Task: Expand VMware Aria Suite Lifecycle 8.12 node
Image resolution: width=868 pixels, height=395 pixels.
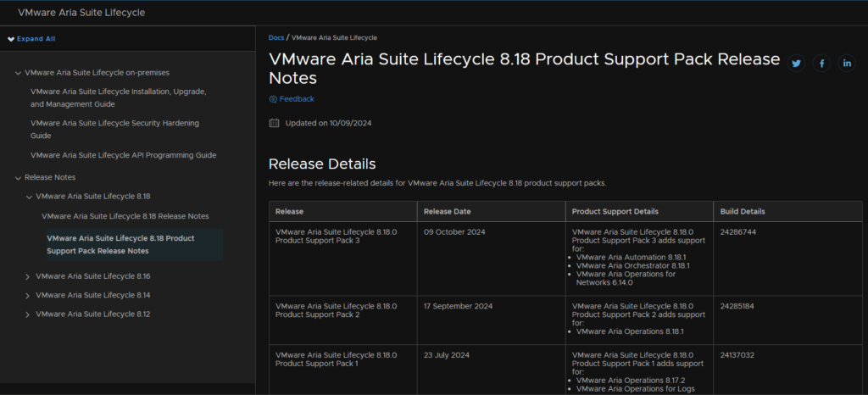Action: point(28,314)
